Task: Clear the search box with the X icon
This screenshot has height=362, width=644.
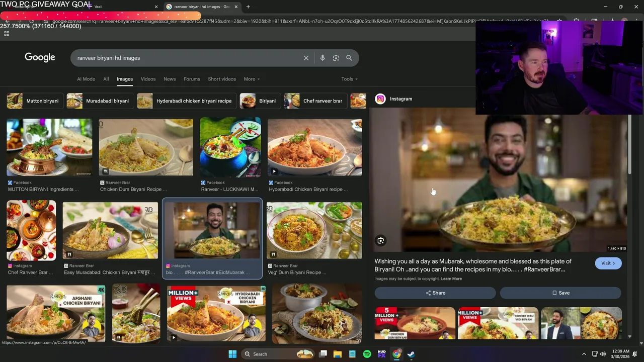Action: point(306,58)
